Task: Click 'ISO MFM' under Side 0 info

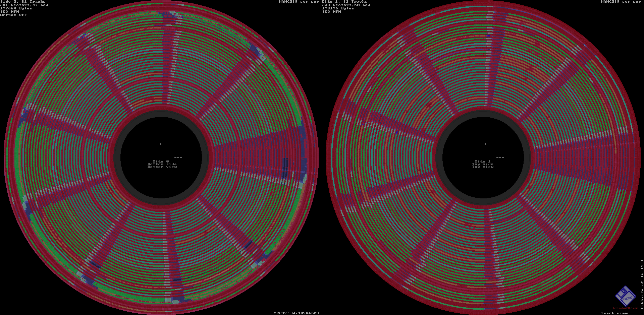Action: click(x=10, y=12)
